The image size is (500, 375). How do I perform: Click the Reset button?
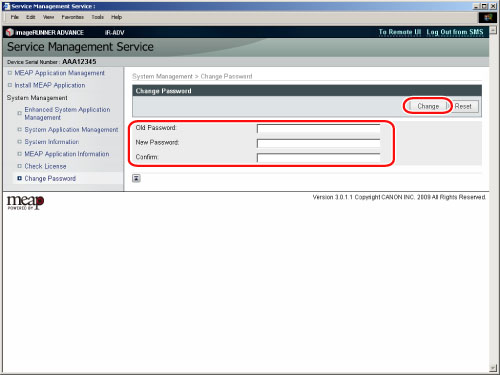coord(463,106)
